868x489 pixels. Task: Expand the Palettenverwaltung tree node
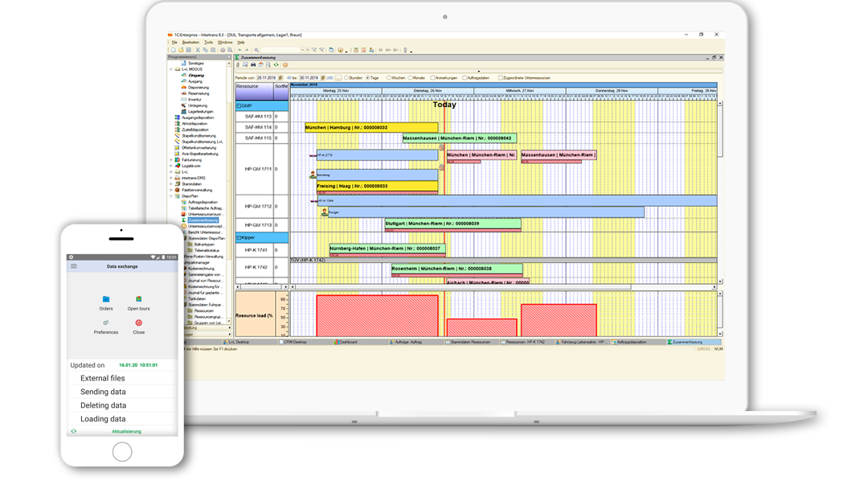pos(171,190)
